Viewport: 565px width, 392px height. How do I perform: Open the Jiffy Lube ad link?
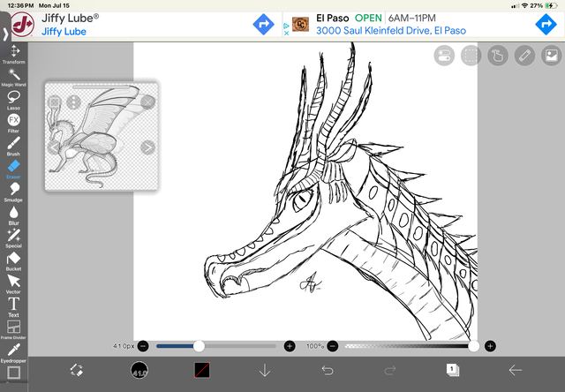click(x=64, y=32)
